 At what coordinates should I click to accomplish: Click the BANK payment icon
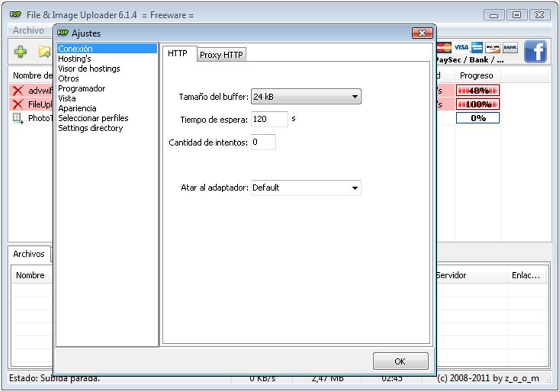[x=510, y=47]
